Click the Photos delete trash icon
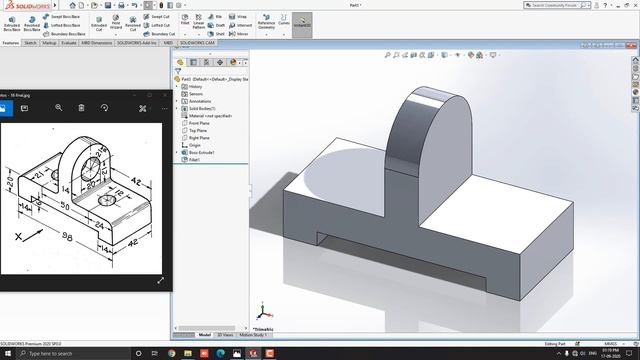 (81, 108)
